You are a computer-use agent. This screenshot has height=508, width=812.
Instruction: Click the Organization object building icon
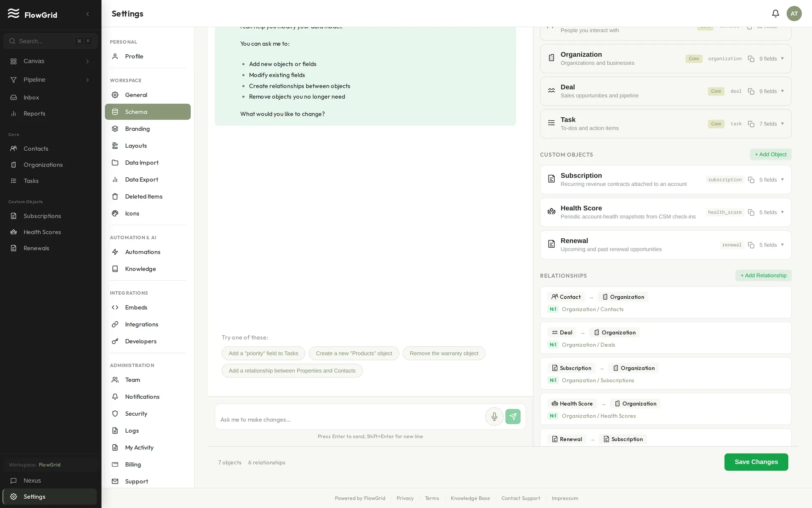[551, 58]
